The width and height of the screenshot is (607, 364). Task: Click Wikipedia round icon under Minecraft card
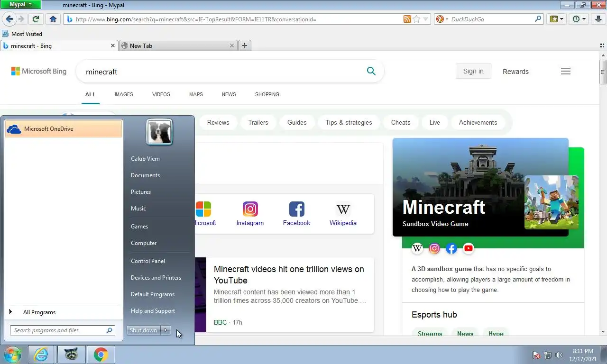click(x=417, y=248)
